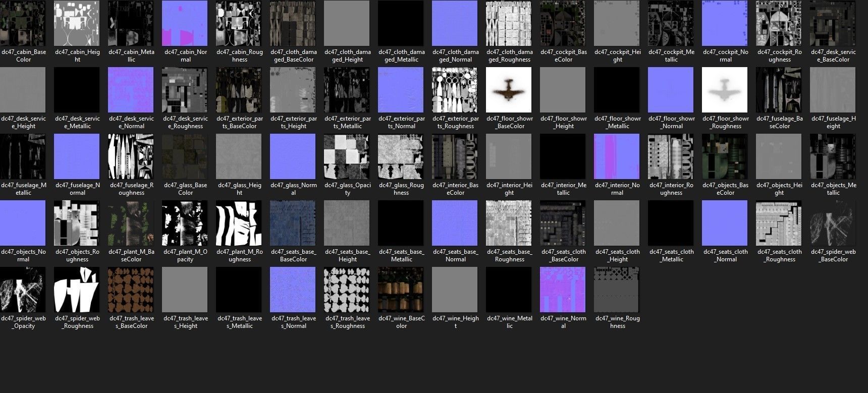Click dc47_fuselage_Roughness texture thumbnail
868x393 pixels.
(131, 156)
